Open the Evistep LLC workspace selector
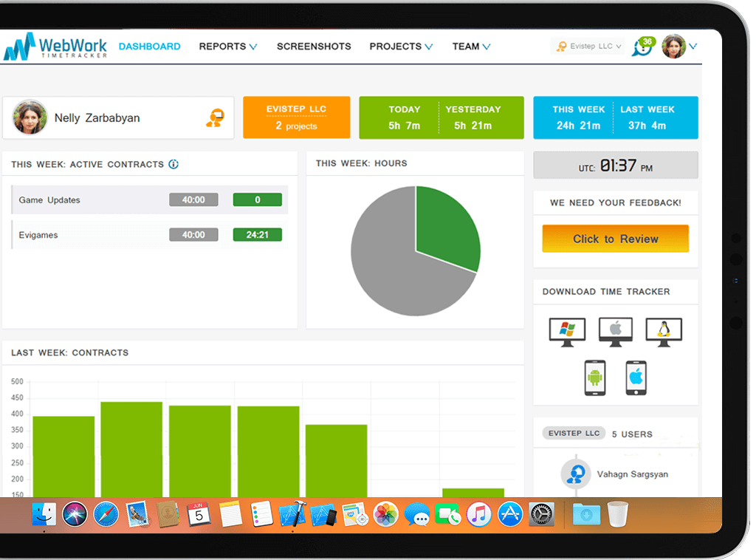Screen dimensions: 756x560 pos(588,47)
